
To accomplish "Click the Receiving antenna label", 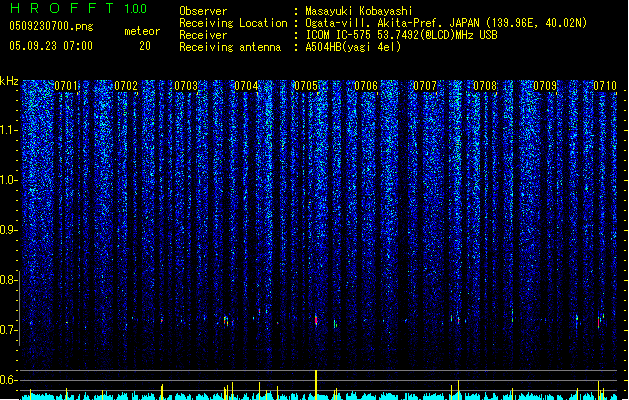I will point(230,47).
